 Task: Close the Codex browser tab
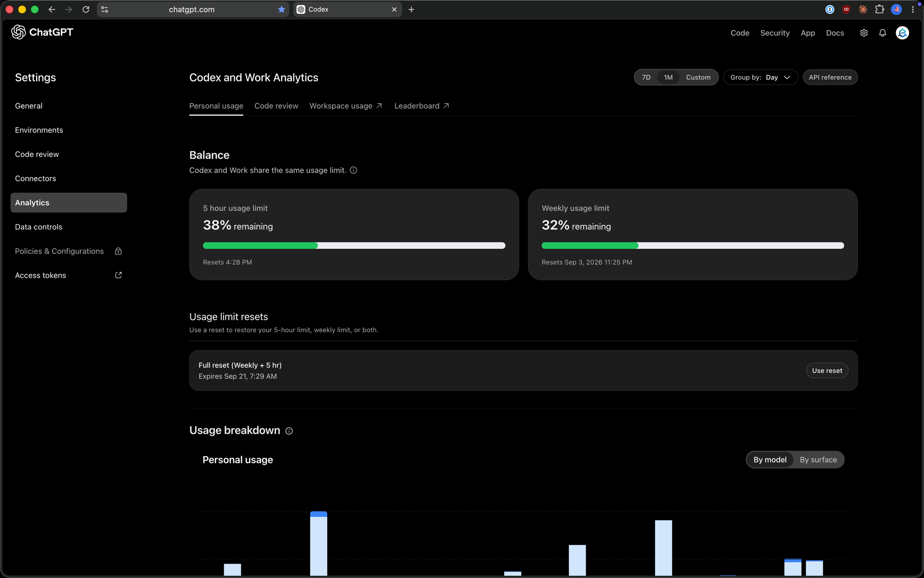pos(394,9)
